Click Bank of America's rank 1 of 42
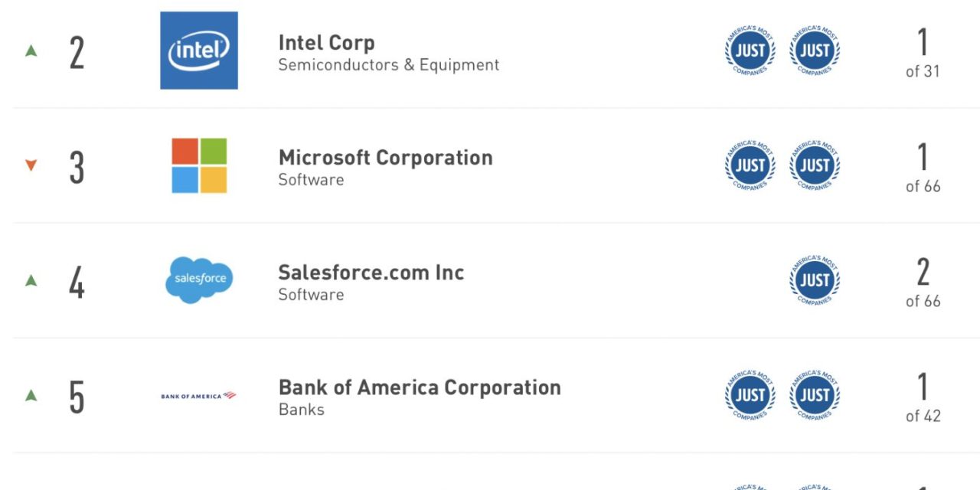Viewport: 980px width, 490px height. [x=923, y=397]
